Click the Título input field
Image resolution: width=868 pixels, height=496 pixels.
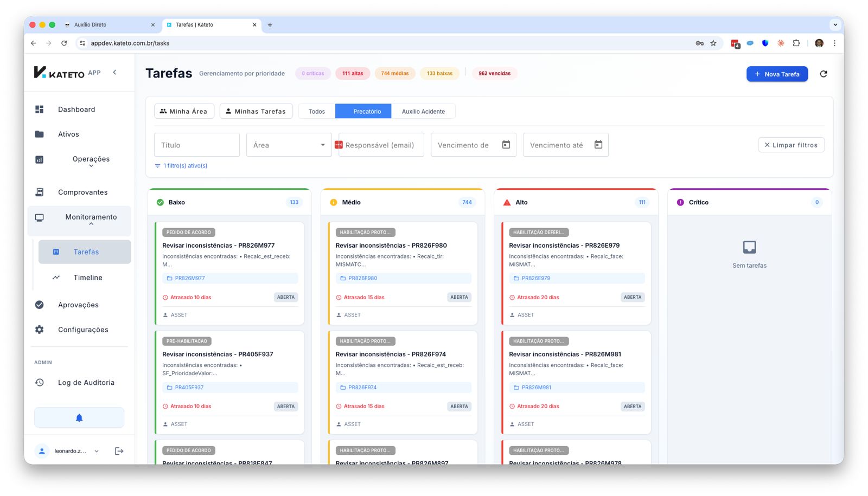(x=196, y=145)
